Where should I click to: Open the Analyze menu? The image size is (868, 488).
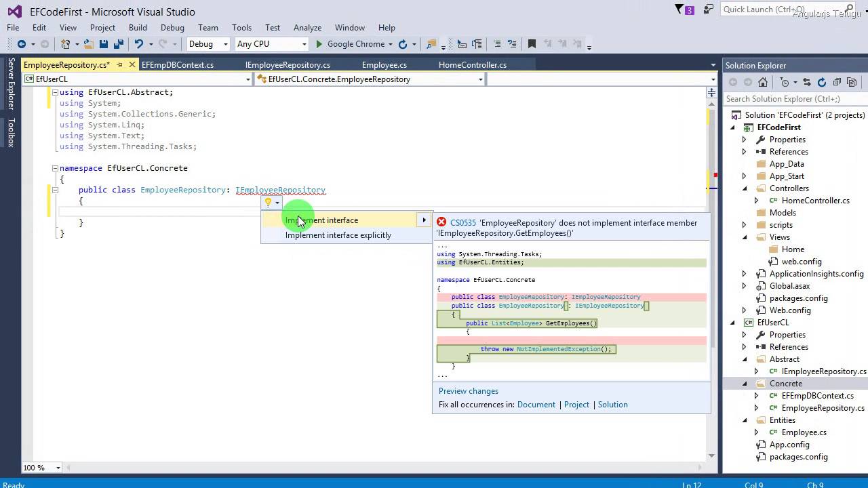[x=307, y=28]
